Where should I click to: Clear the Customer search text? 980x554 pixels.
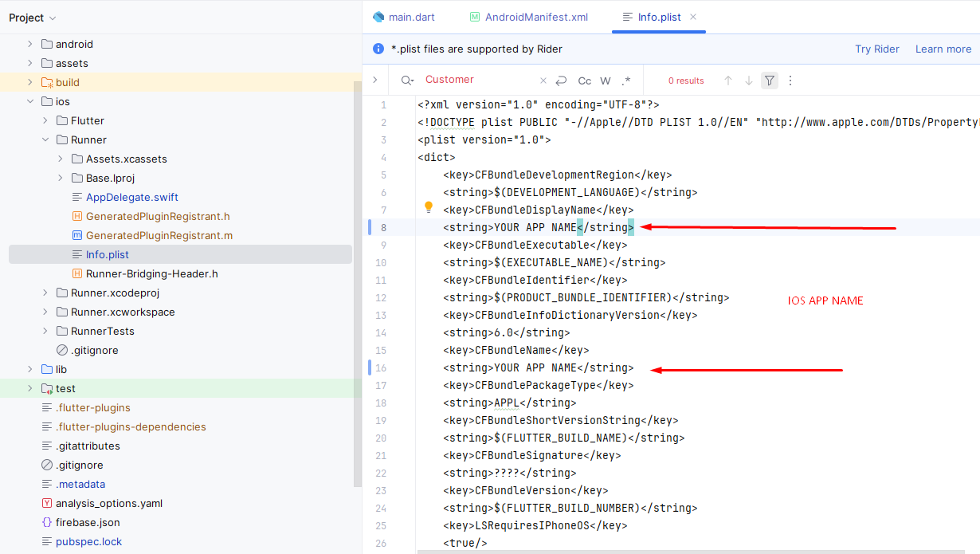(543, 81)
